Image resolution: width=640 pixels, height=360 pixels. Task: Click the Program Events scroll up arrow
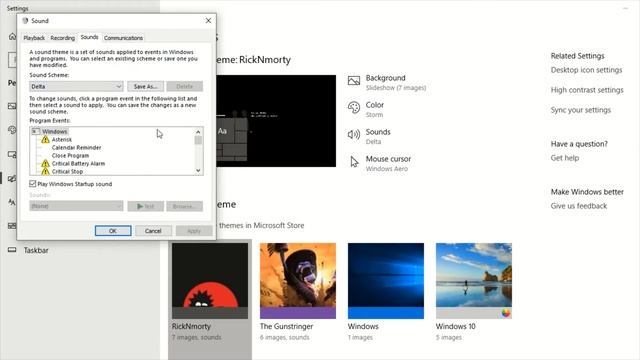click(x=198, y=131)
